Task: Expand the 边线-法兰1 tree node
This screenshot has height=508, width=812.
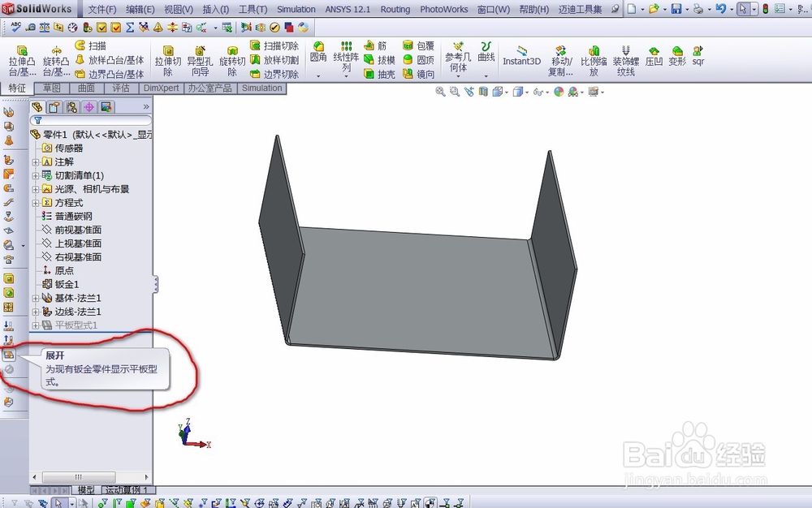Action: (35, 312)
